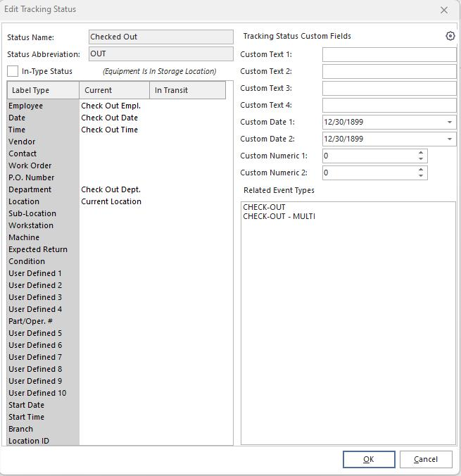This screenshot has height=476, width=461.
Task: Select the Status Name field
Action: (x=160, y=37)
